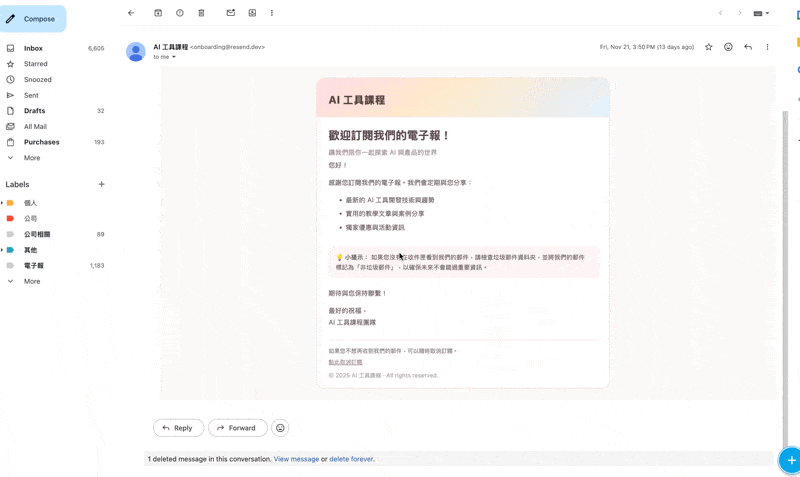Reply using header reply arrow icon
This screenshot has width=800, height=477.
click(748, 47)
